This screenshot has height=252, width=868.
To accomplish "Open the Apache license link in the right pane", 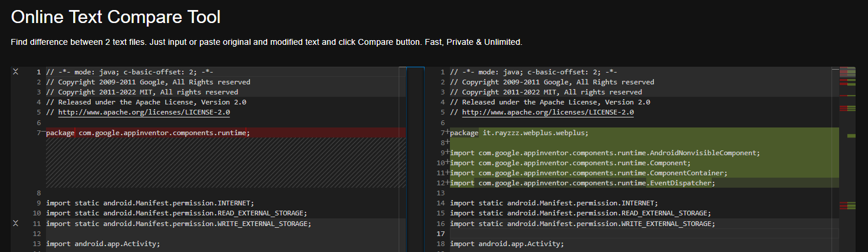I will pyautogui.click(x=548, y=112).
